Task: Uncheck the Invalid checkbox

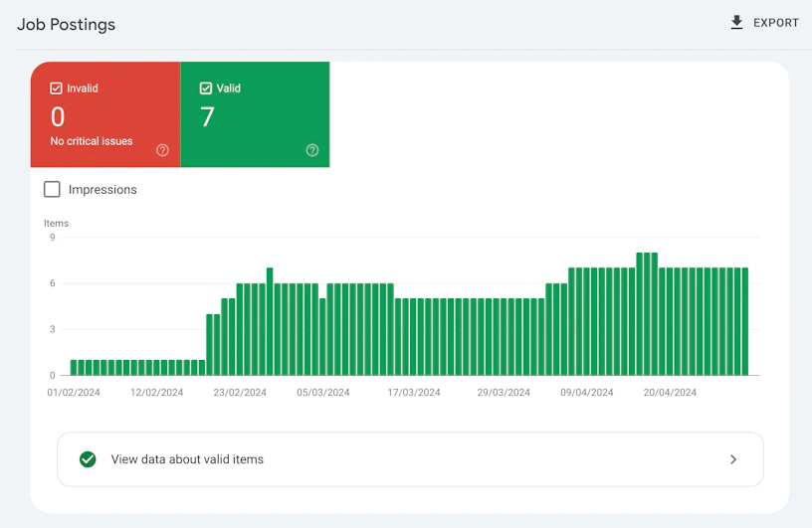Action: click(56, 88)
